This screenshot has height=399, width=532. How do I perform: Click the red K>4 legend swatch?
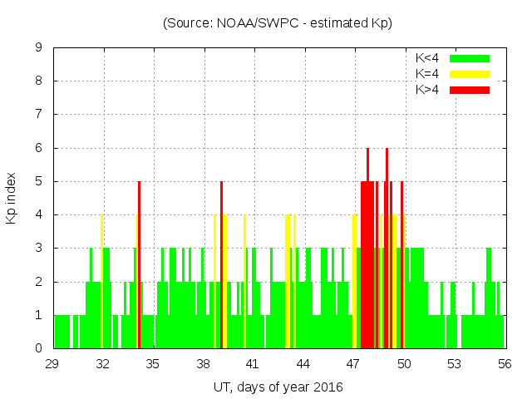coord(470,89)
